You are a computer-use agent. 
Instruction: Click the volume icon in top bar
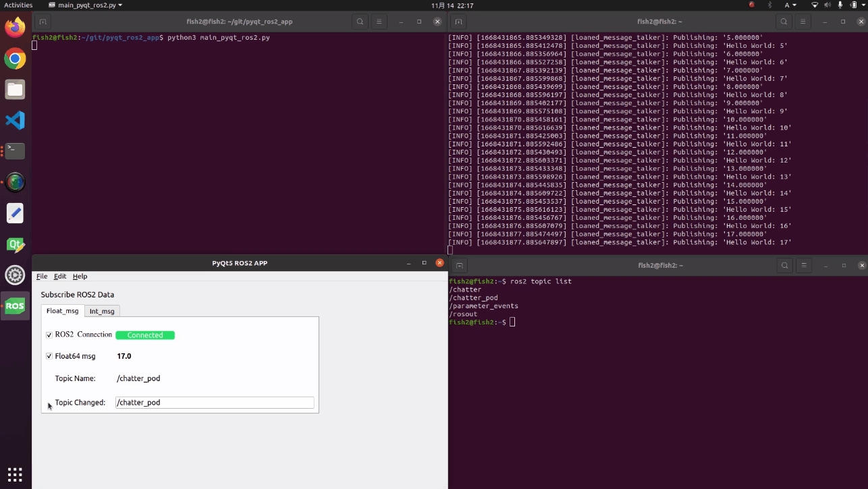pyautogui.click(x=828, y=5)
